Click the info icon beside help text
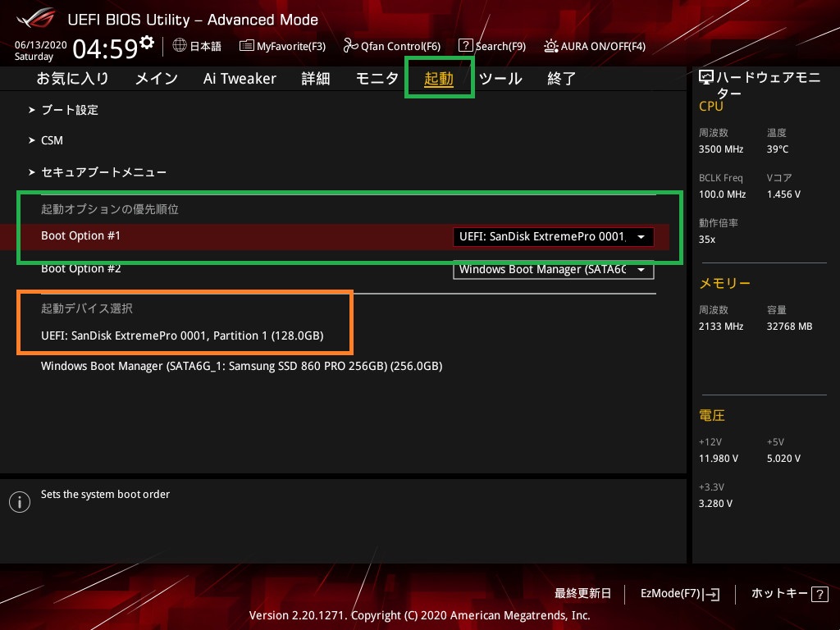 tap(20, 502)
